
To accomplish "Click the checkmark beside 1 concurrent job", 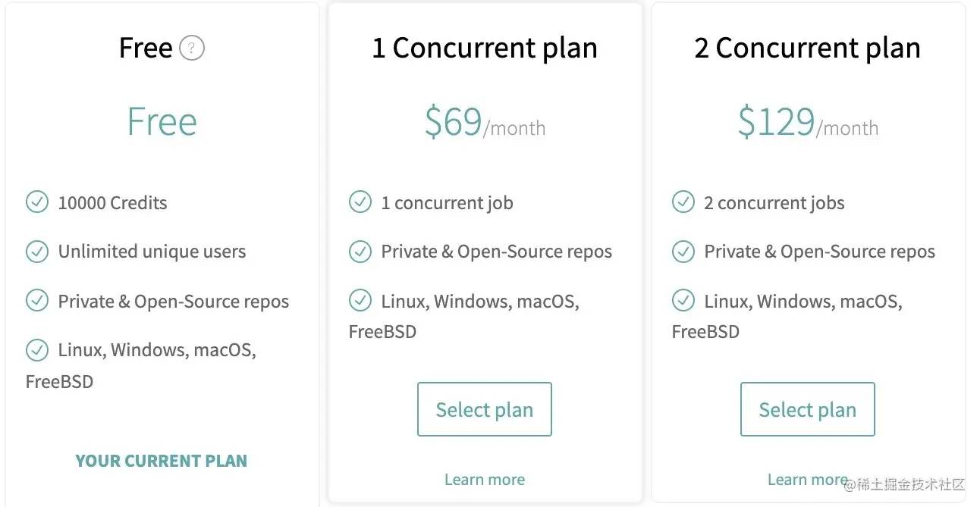I will [x=360, y=202].
